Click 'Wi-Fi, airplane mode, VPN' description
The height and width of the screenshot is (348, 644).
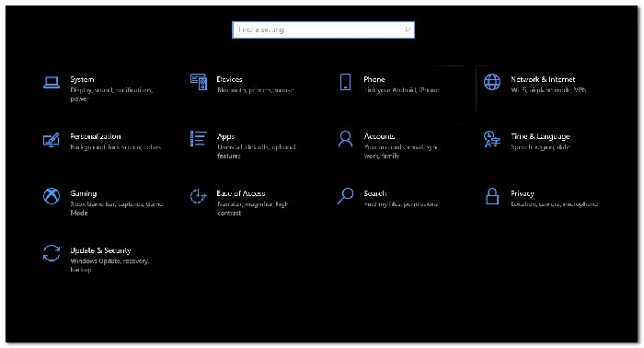tap(548, 90)
